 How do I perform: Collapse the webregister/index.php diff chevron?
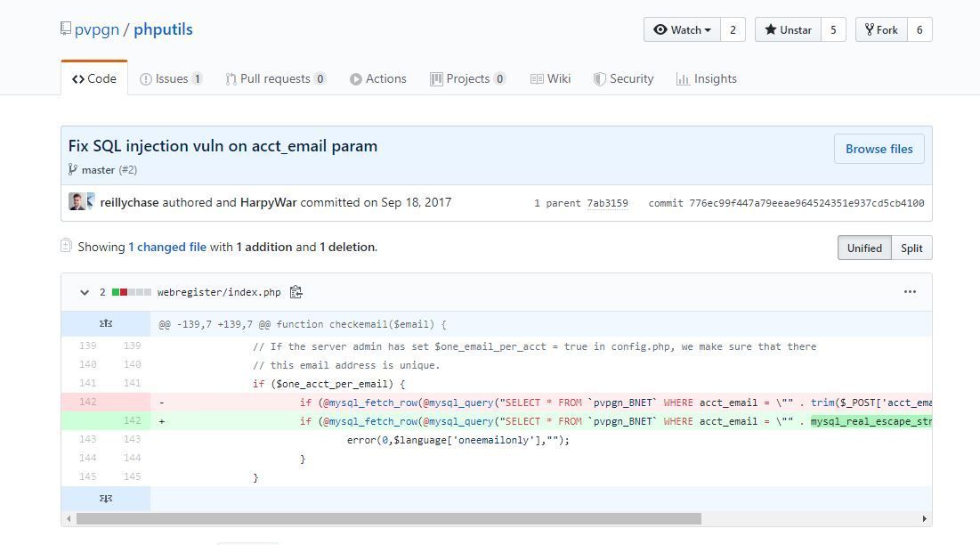pyautogui.click(x=85, y=292)
